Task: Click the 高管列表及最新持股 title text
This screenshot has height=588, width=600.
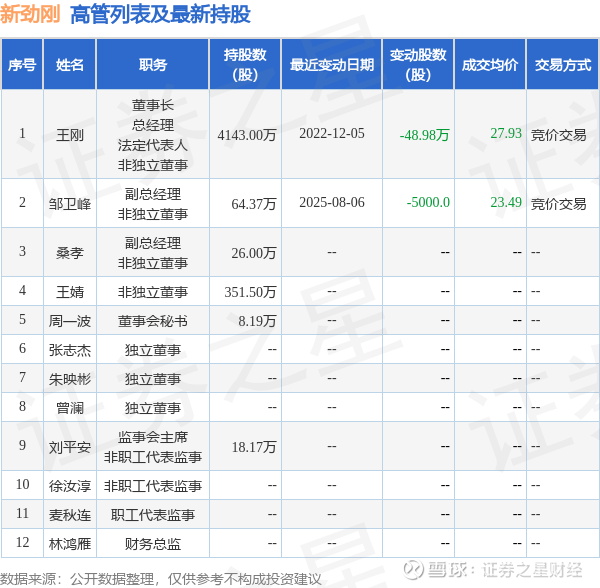Action: 160,15
